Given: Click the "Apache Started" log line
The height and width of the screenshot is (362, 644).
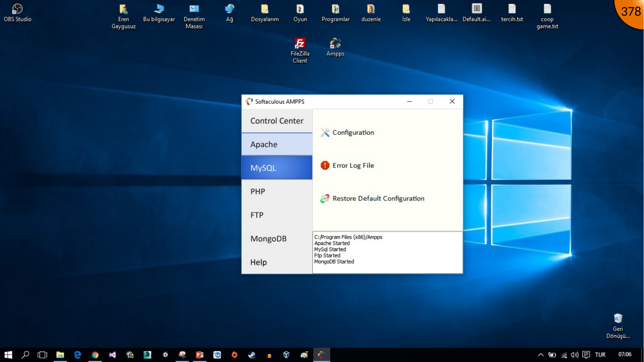Looking at the screenshot, I should 332,243.
